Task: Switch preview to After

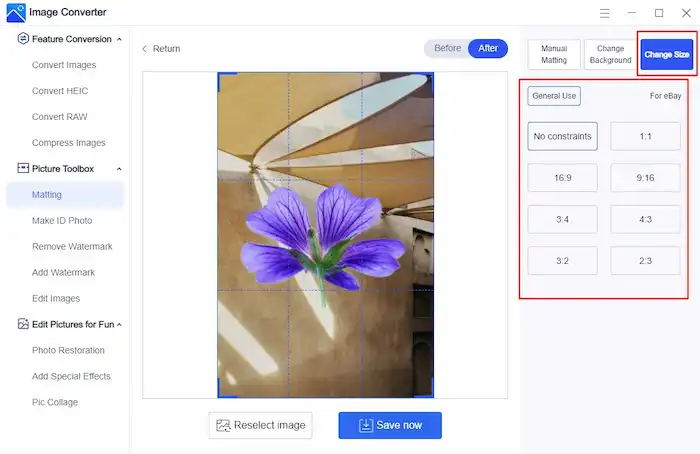Action: pos(488,49)
